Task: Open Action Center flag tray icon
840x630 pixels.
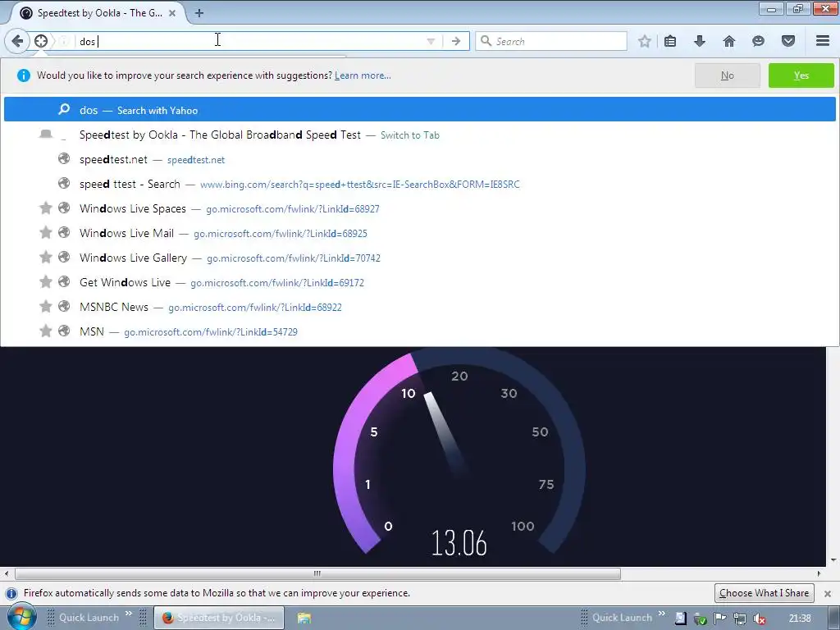Action: (719, 619)
